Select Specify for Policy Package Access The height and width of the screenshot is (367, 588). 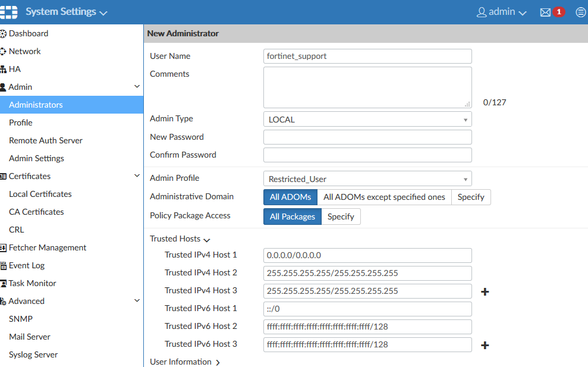[341, 217]
